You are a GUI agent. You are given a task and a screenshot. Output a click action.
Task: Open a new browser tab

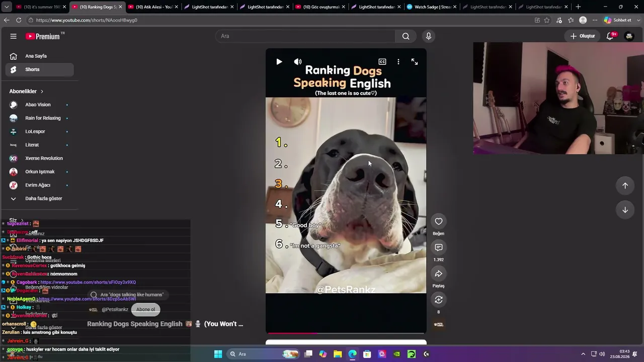coord(578,7)
